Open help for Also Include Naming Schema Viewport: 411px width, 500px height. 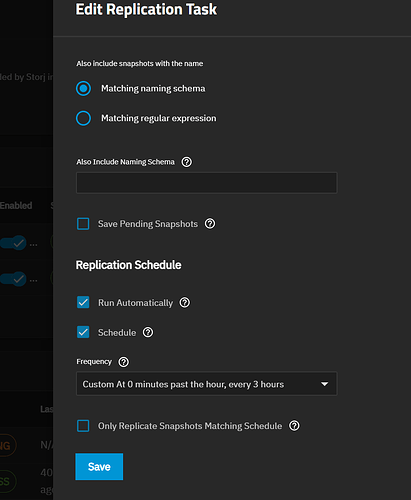pyautogui.click(x=186, y=162)
